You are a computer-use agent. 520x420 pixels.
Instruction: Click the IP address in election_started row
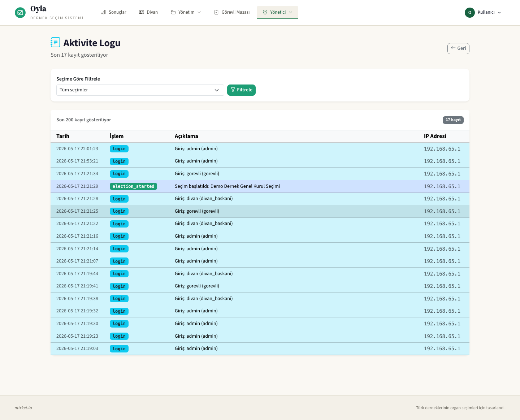click(x=442, y=186)
